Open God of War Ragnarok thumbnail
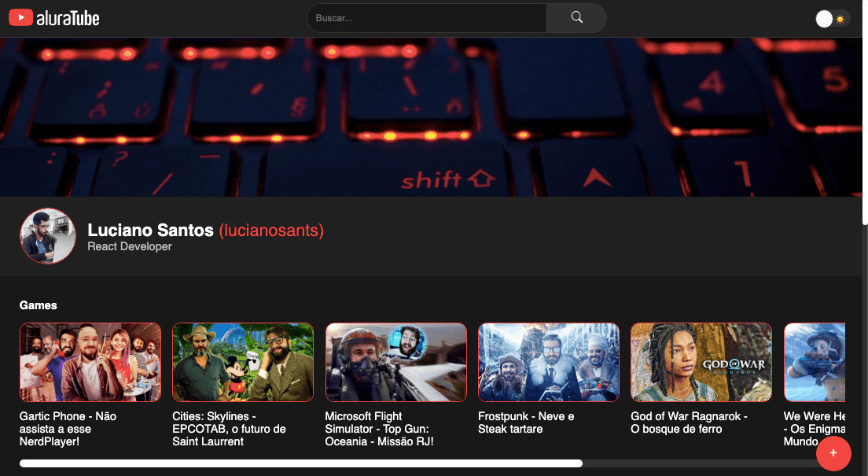Viewport: 868px width, 476px height. tap(701, 362)
